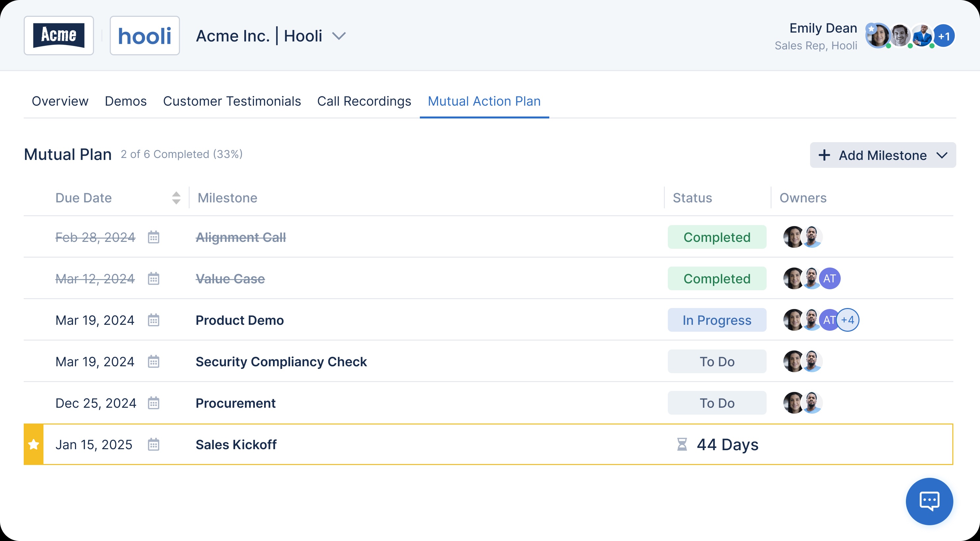Image resolution: width=980 pixels, height=541 pixels.
Task: Switch to the Call Recordings tab
Action: pos(365,101)
